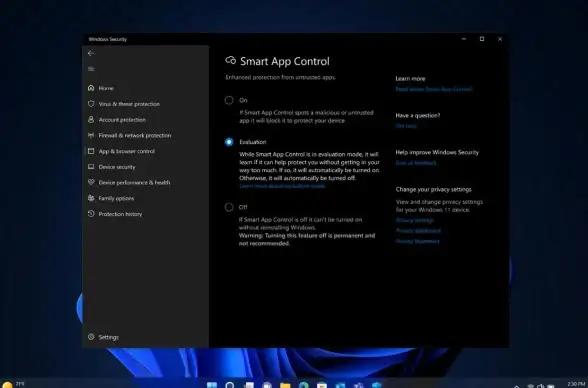Show hidden system tray icons
Image resolution: width=588 pixels, height=388 pixels.
pyautogui.click(x=517, y=386)
